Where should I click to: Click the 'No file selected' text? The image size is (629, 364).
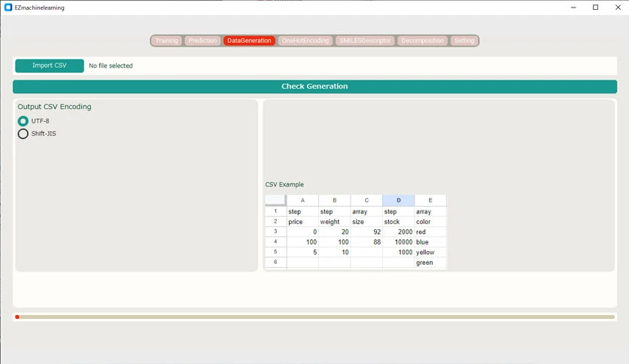[x=111, y=65]
